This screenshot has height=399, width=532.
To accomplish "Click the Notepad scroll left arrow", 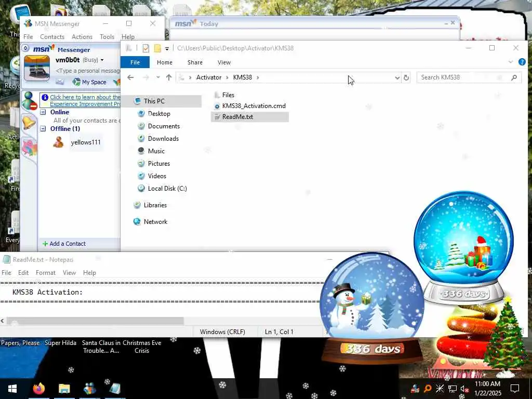I will point(3,321).
